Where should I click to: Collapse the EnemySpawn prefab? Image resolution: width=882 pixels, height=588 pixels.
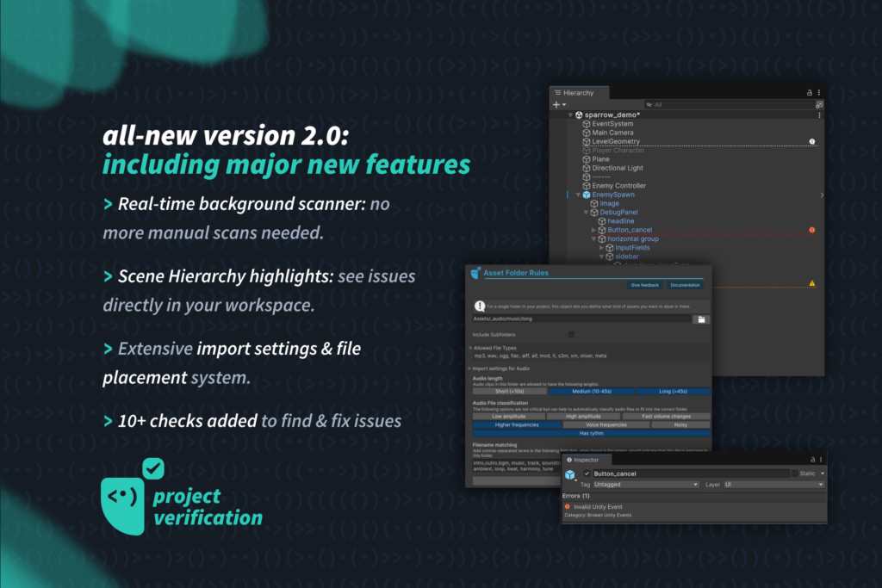tap(578, 195)
